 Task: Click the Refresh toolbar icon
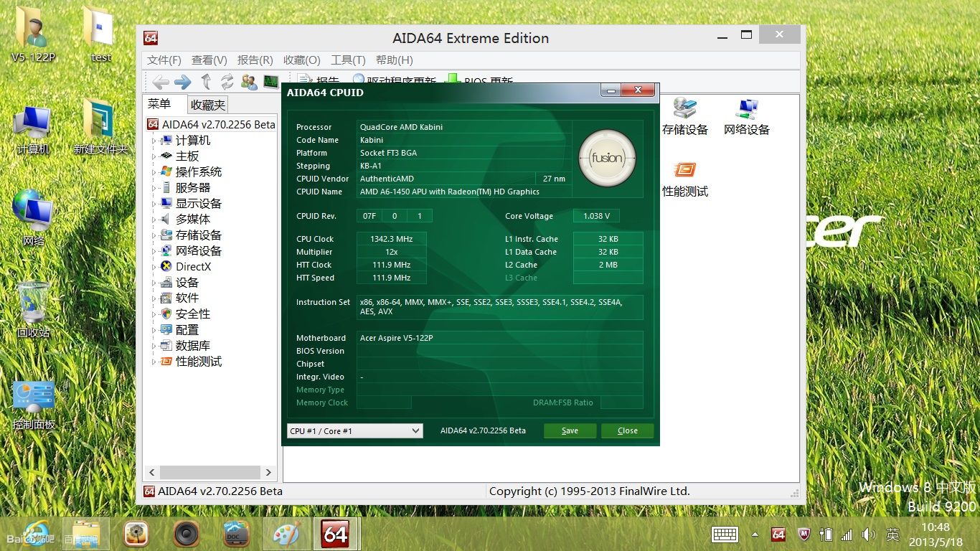pyautogui.click(x=227, y=82)
